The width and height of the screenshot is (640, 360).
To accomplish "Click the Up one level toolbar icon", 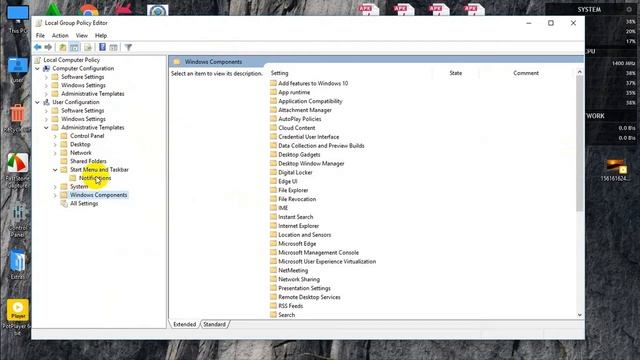I will pyautogui.click(x=62, y=47).
